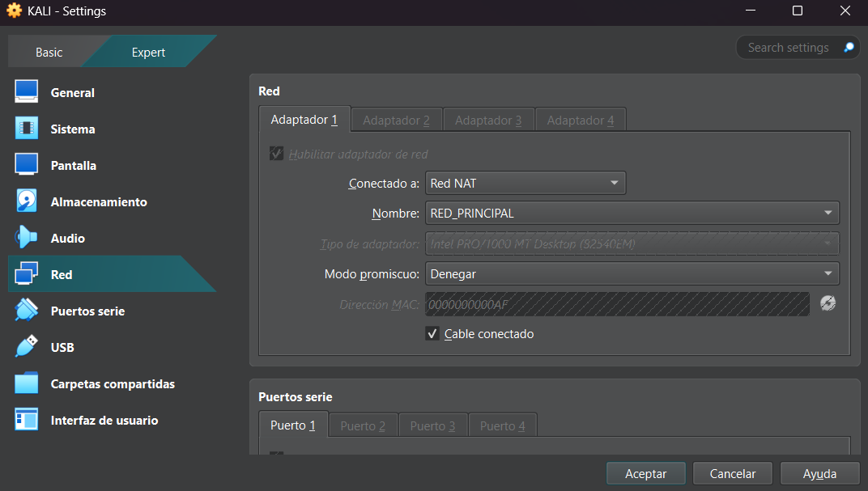Image resolution: width=868 pixels, height=491 pixels.
Task: Open Interfaz de usuario icon
Action: [27, 420]
